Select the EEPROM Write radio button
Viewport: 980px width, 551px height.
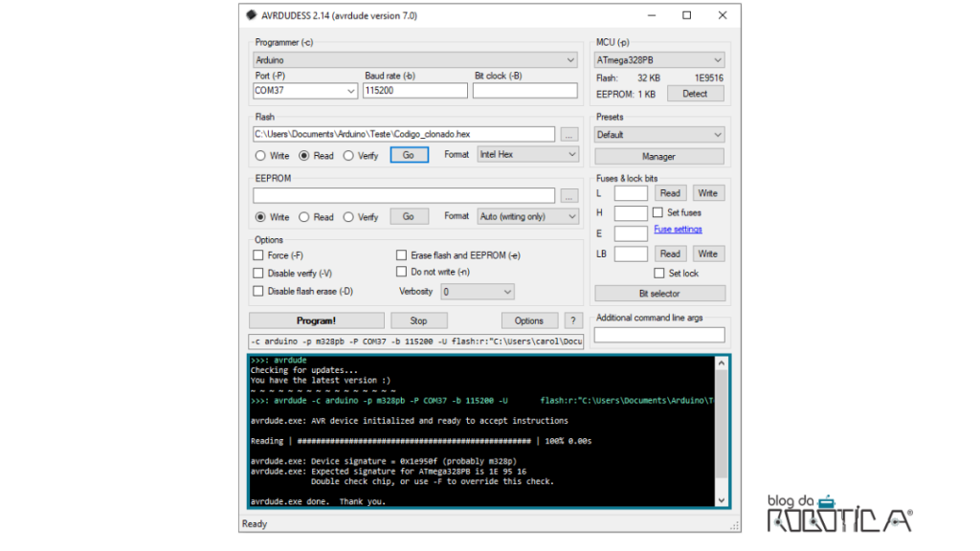click(260, 217)
